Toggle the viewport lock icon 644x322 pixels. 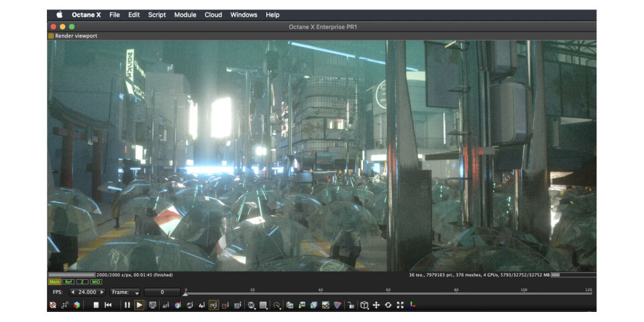[x=350, y=305]
